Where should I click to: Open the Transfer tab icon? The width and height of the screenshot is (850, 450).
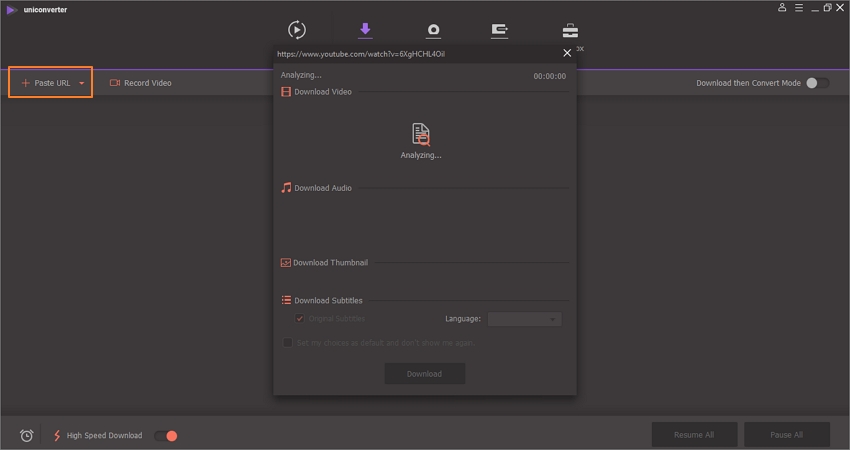point(499,30)
